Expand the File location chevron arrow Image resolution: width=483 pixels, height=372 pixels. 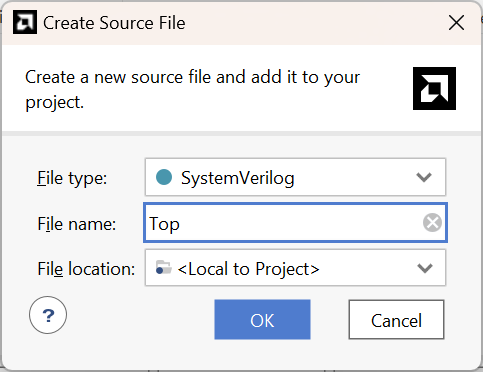point(425,268)
